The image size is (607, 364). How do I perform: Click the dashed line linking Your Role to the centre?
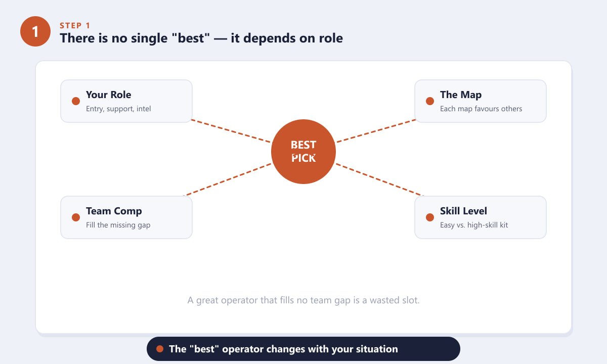coord(230,131)
